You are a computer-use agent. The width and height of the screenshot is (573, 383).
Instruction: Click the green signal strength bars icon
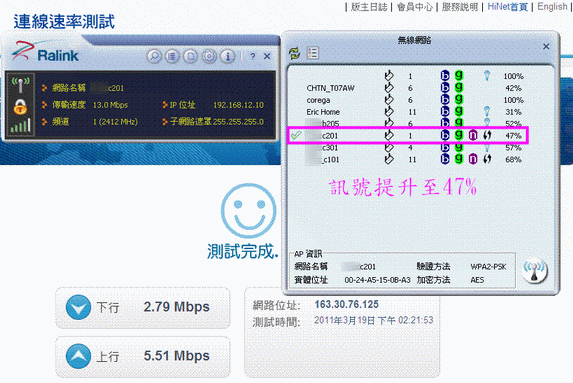tap(20, 125)
